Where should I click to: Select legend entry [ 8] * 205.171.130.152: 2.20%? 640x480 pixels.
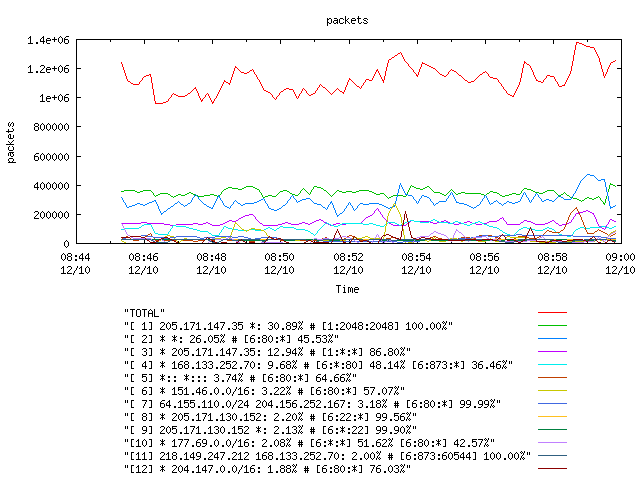[270, 417]
